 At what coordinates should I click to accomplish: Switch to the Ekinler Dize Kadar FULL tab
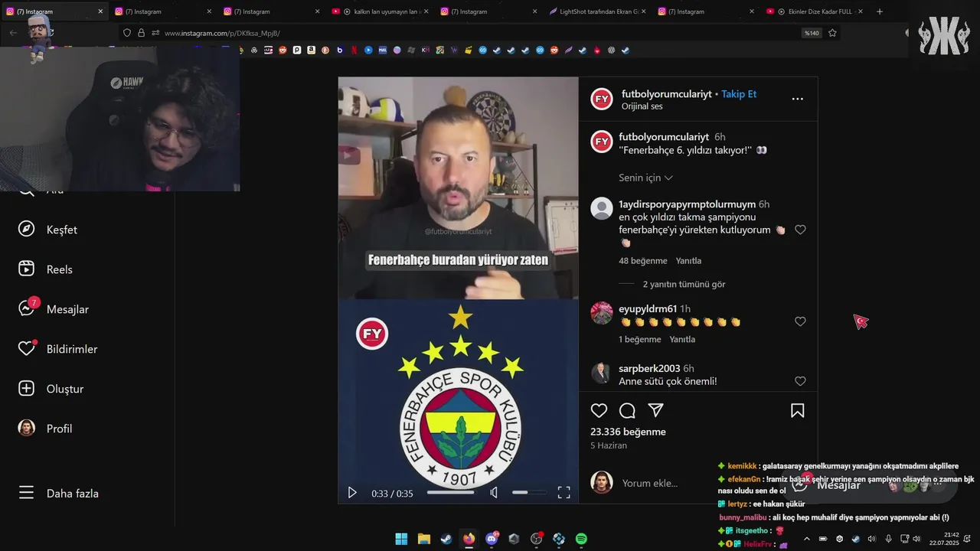click(815, 11)
